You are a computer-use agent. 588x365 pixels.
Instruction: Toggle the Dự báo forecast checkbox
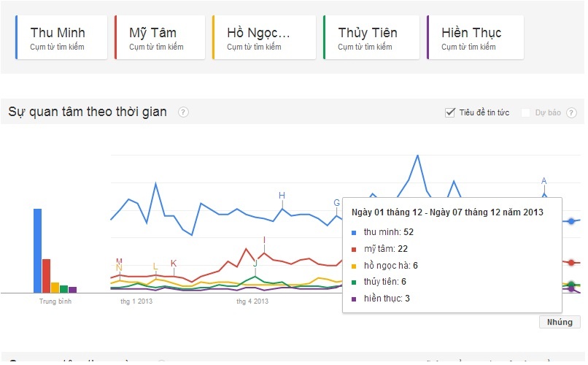[525, 112]
